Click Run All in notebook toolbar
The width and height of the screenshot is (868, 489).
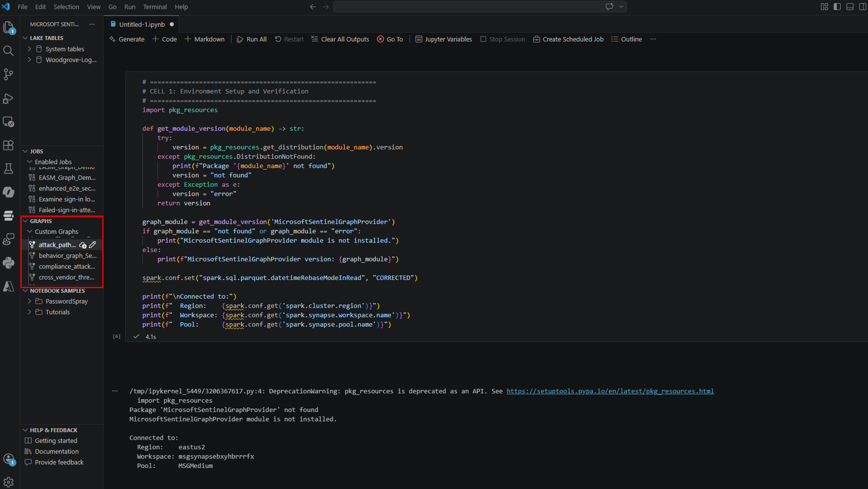click(x=252, y=39)
